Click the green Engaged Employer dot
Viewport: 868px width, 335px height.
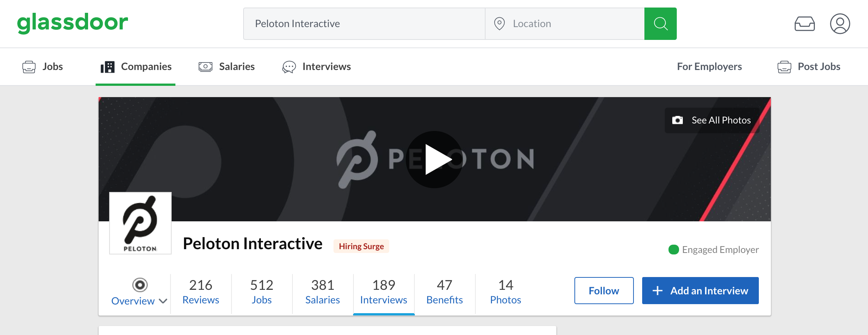pos(673,250)
